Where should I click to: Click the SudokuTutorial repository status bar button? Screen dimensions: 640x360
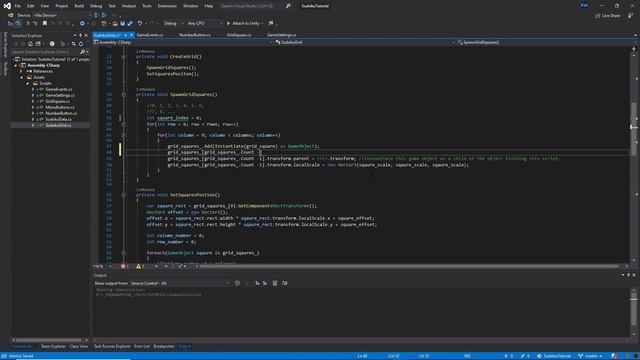553,356
